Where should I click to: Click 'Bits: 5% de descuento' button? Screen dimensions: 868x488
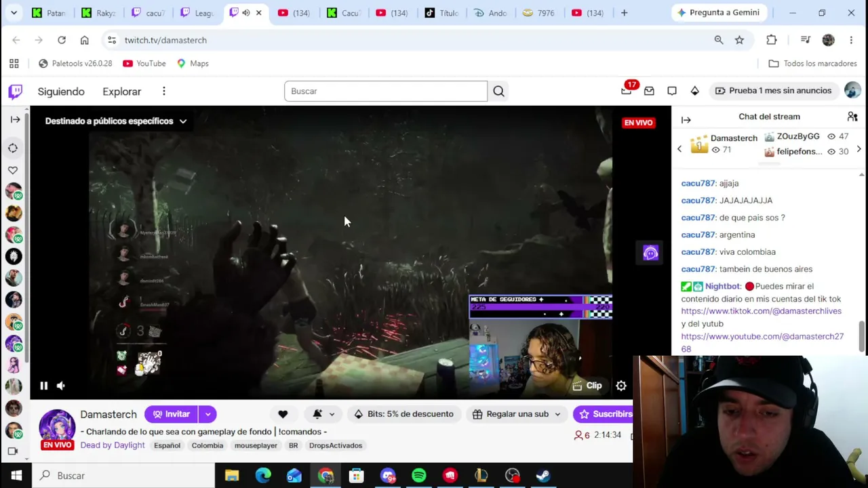[x=403, y=414]
